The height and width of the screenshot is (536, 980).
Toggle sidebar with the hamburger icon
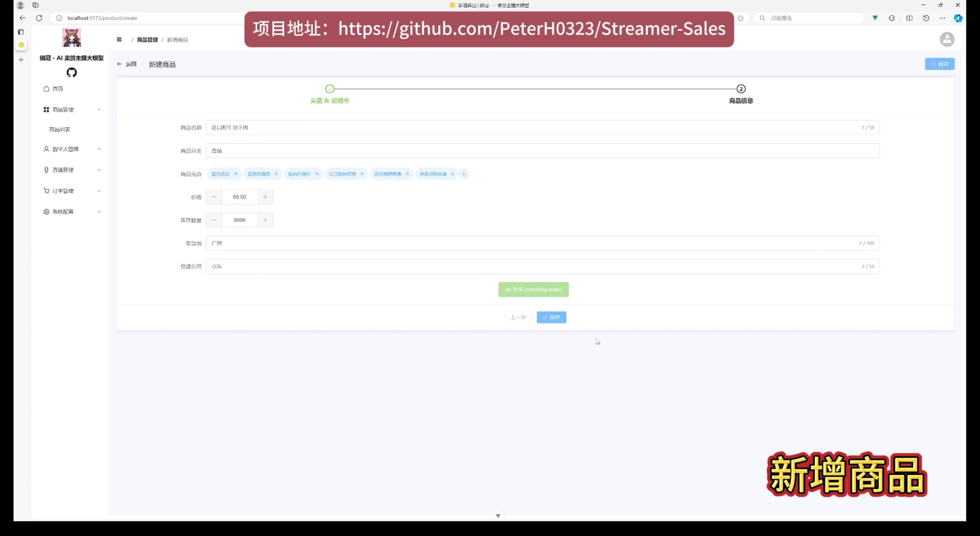[x=119, y=40]
